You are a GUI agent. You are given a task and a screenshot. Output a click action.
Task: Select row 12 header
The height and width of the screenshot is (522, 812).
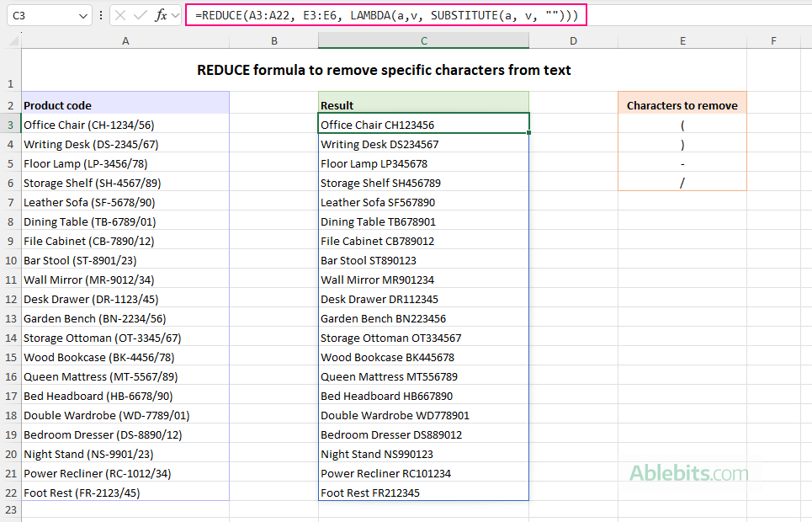(x=10, y=299)
